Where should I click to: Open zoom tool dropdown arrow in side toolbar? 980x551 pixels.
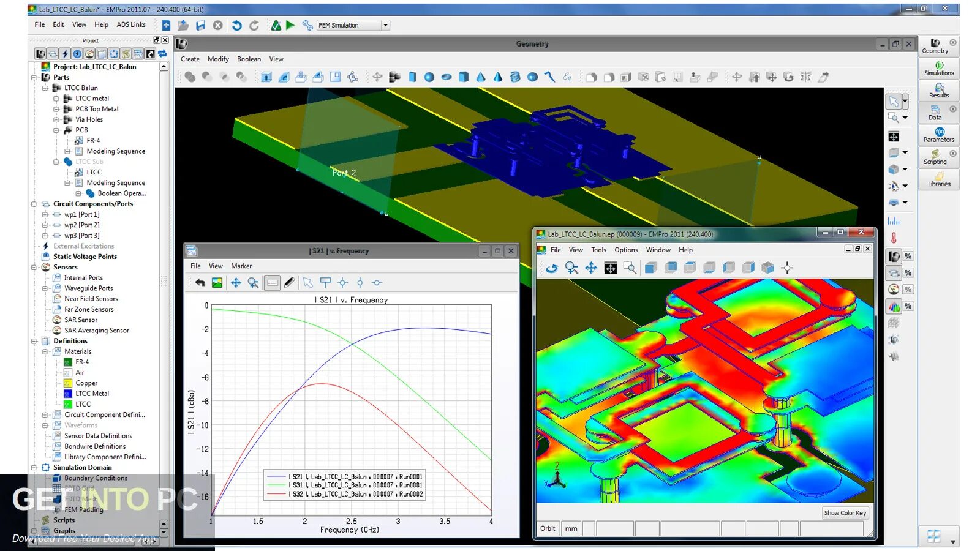coord(905,118)
